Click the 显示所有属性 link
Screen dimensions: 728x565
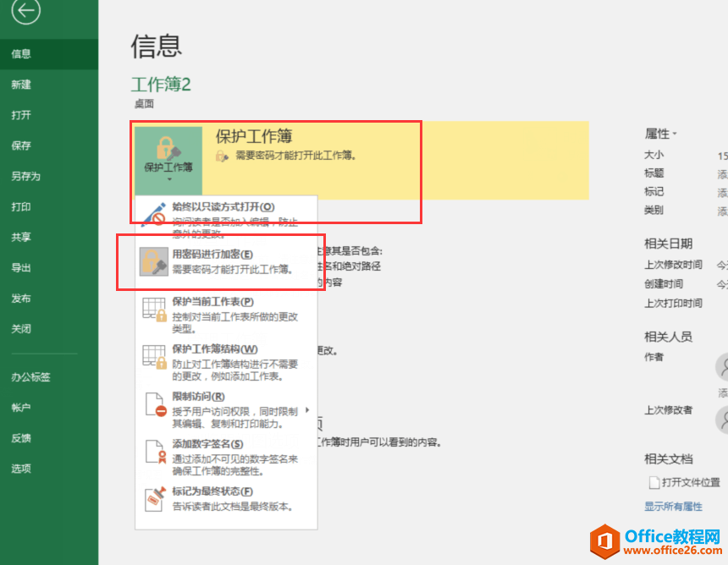[673, 507]
